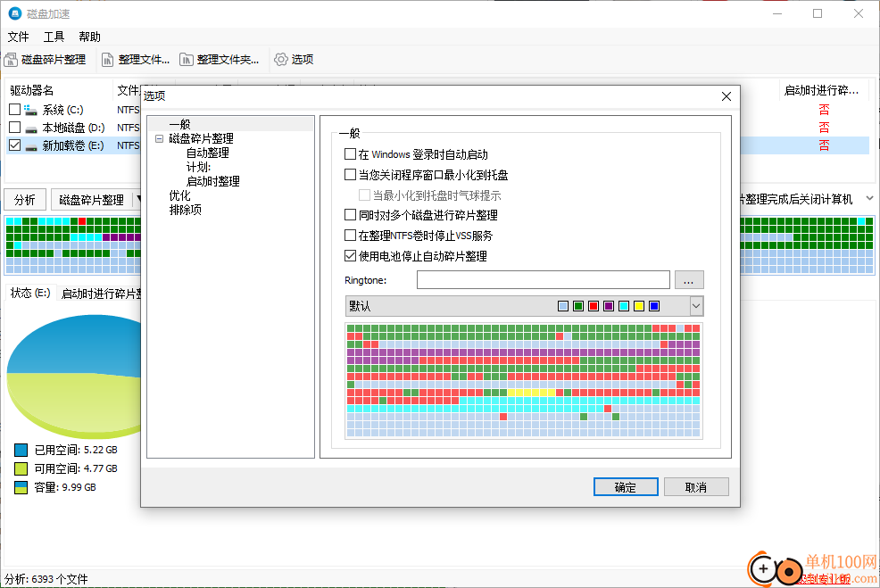Close the 选项 dialog with X

(x=726, y=96)
